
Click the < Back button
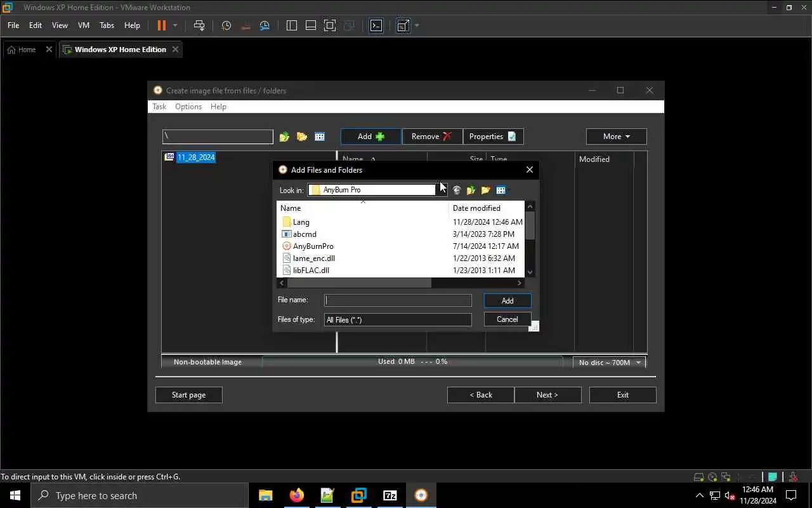(x=481, y=395)
